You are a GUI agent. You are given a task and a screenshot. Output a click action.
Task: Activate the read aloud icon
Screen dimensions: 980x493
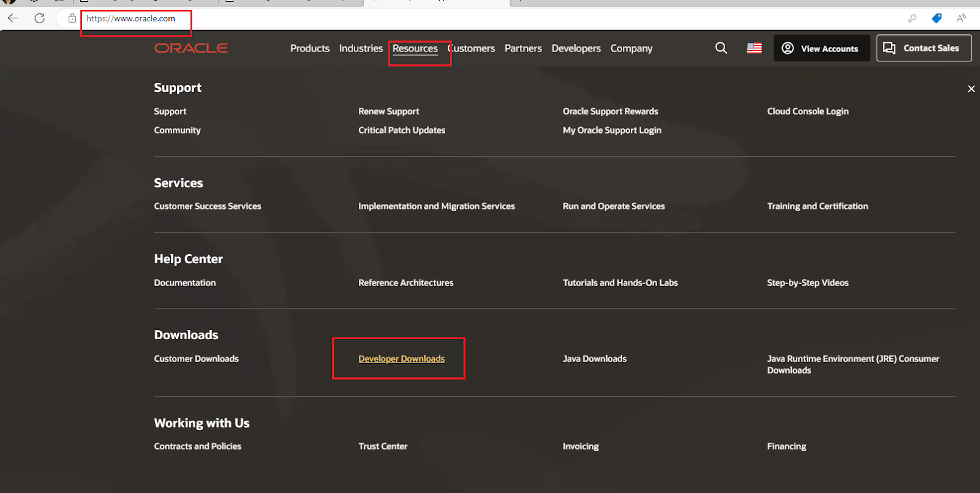[961, 18]
